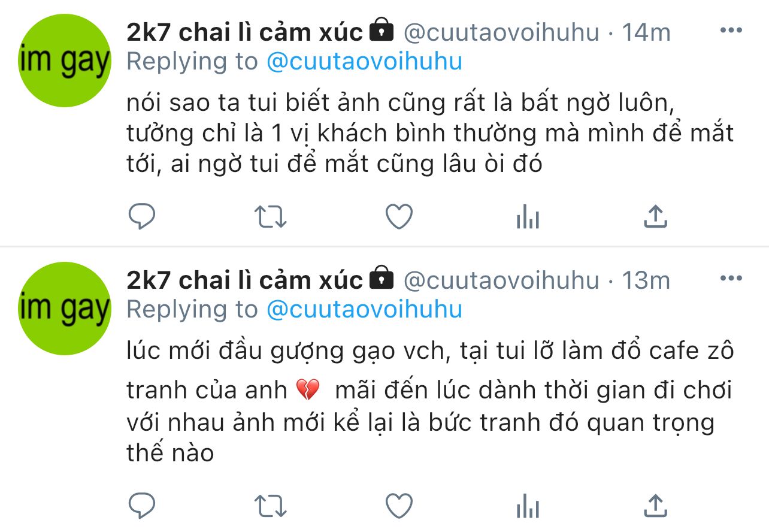This screenshot has height=532, width=769.
Task: Share the second tweet about cafe
Action: (x=655, y=506)
